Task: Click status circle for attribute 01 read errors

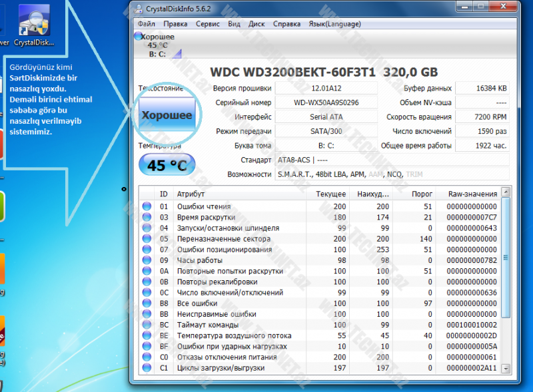Action: point(147,206)
